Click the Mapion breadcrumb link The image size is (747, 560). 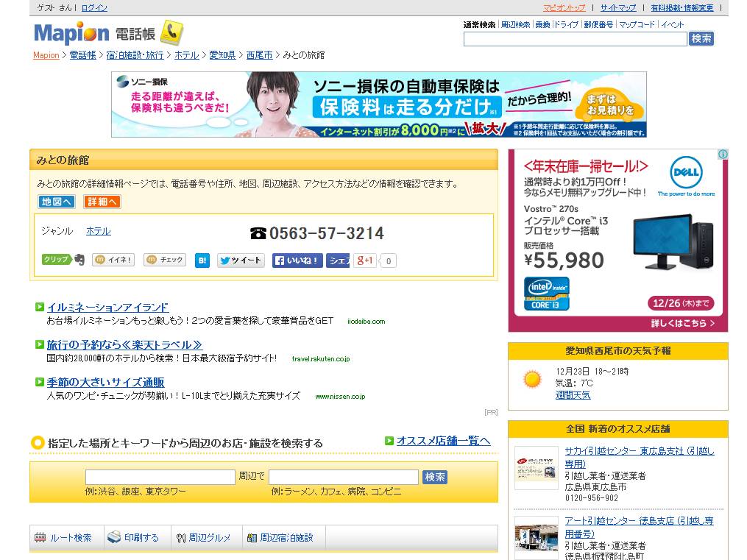46,55
